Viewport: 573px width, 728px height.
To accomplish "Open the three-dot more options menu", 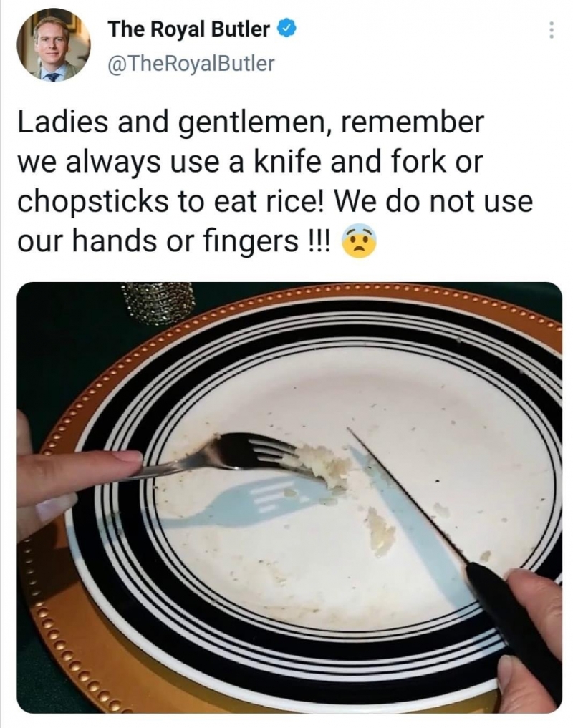I will pos(551,30).
